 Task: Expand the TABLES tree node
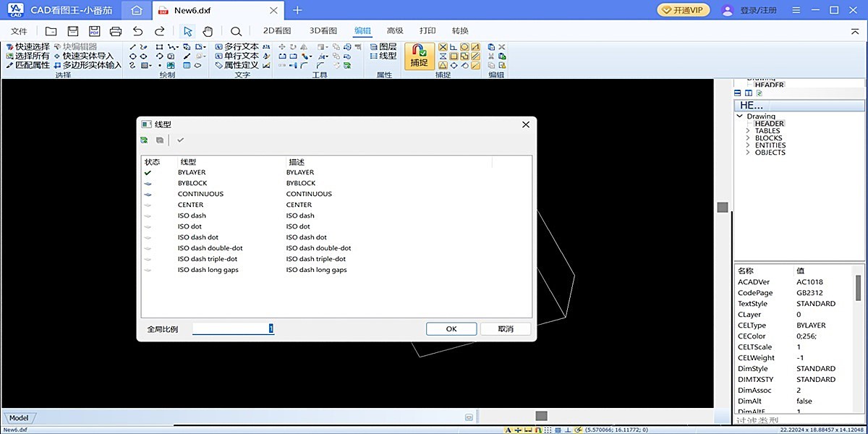[x=747, y=131]
